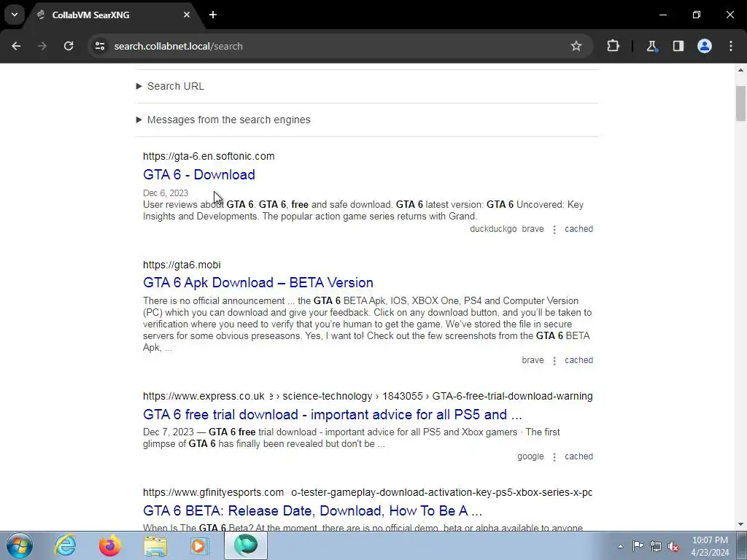Open cached link for softonic result
This screenshot has width=747, height=560.
(x=578, y=229)
